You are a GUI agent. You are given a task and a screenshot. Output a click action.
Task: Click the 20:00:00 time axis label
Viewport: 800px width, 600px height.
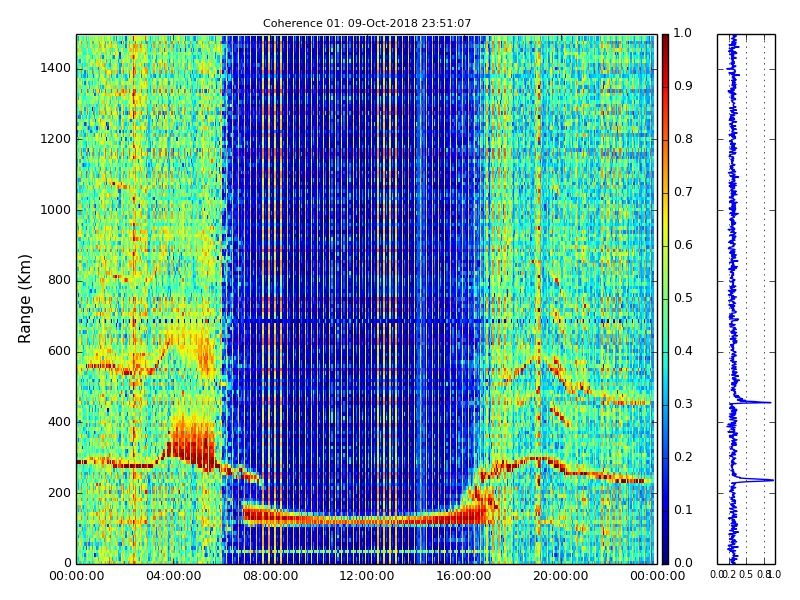point(561,577)
